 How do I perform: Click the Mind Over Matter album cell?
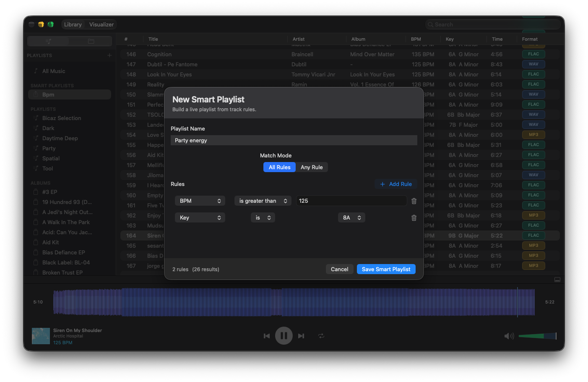pyautogui.click(x=372, y=54)
